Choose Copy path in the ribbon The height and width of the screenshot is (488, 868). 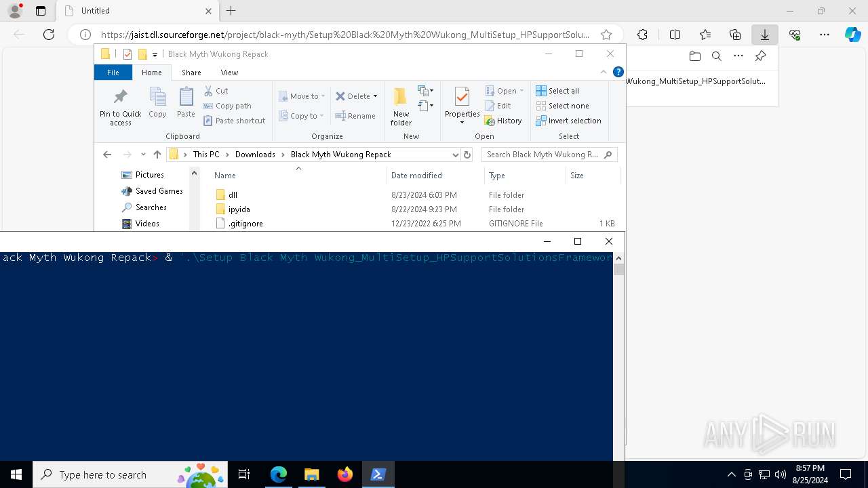pos(227,106)
